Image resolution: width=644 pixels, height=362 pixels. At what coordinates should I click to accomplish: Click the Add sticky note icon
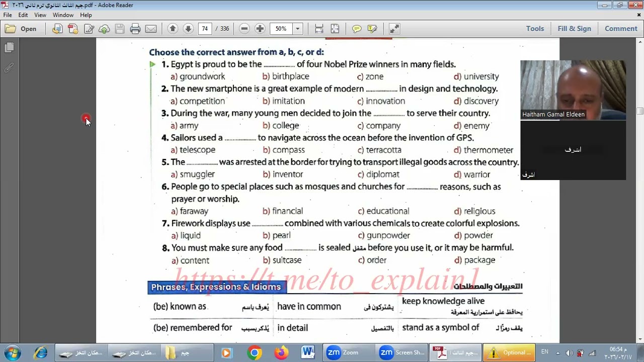point(357,29)
